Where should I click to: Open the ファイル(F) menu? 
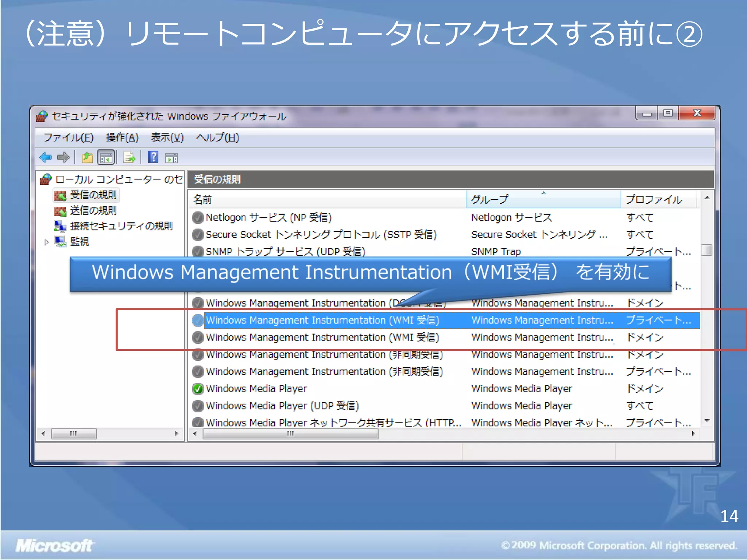[69, 138]
